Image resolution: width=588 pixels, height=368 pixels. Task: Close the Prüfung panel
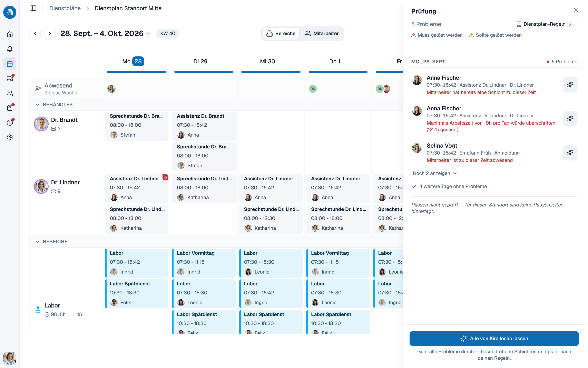pyautogui.click(x=576, y=10)
